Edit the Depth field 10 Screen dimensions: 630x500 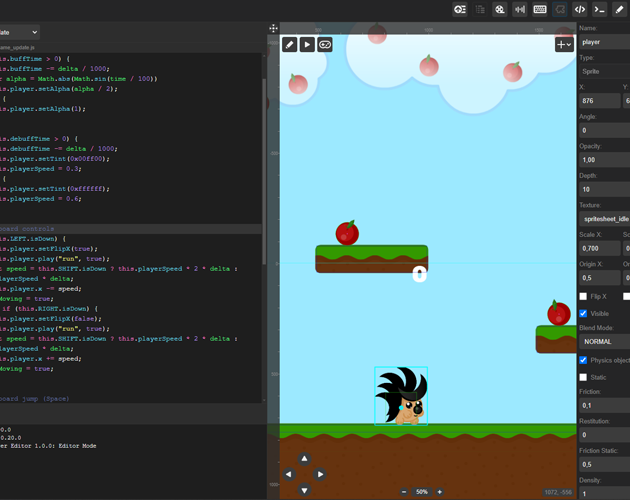(x=605, y=189)
